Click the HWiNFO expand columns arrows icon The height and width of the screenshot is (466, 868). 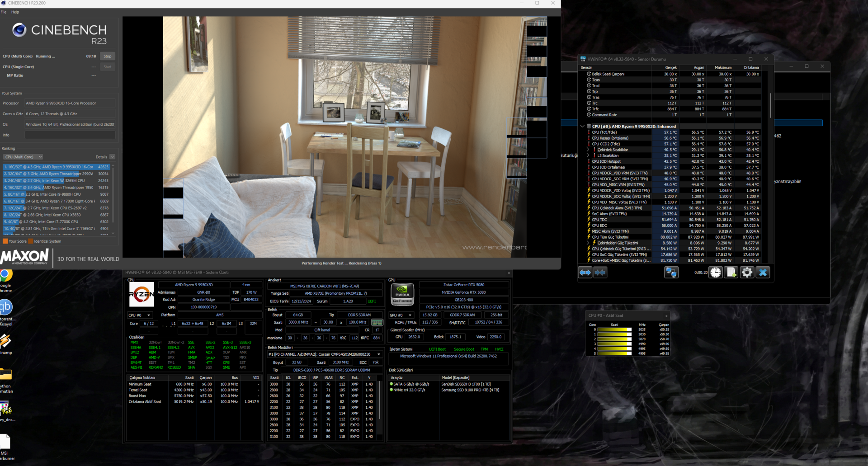585,272
